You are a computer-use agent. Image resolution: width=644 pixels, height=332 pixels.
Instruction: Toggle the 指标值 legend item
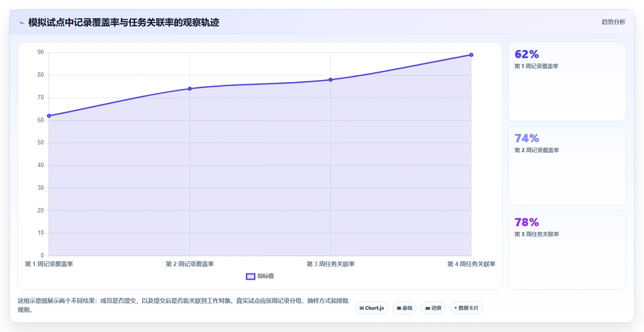(x=260, y=276)
